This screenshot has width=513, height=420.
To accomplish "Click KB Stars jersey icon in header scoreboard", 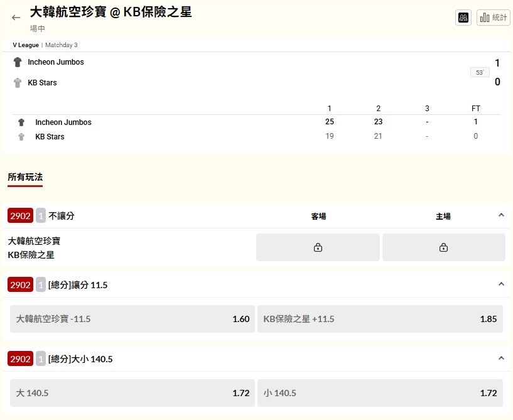I will pyautogui.click(x=18, y=83).
